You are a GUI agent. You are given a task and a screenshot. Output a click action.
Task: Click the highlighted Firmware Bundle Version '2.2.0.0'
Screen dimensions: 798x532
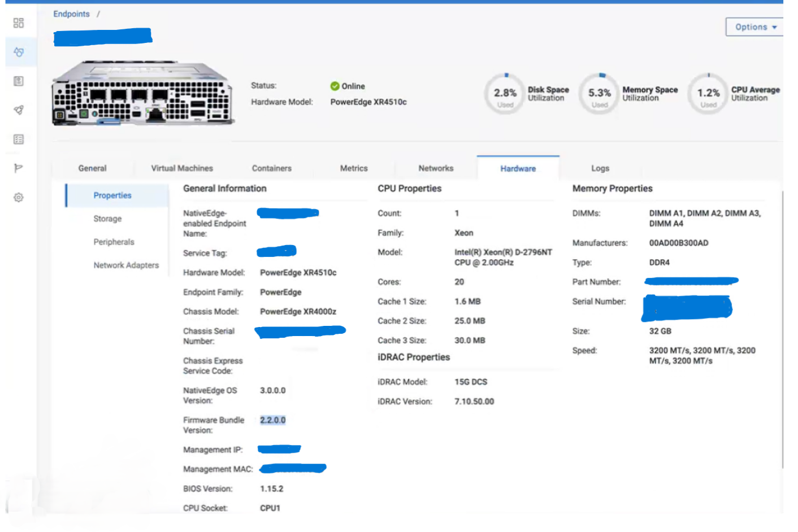pos(273,420)
